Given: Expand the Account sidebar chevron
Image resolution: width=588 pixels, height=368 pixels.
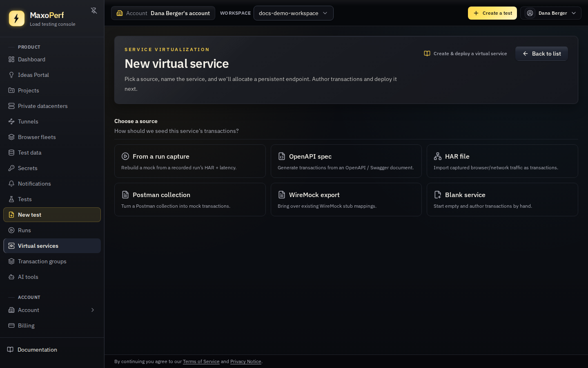Looking at the screenshot, I should (93, 310).
